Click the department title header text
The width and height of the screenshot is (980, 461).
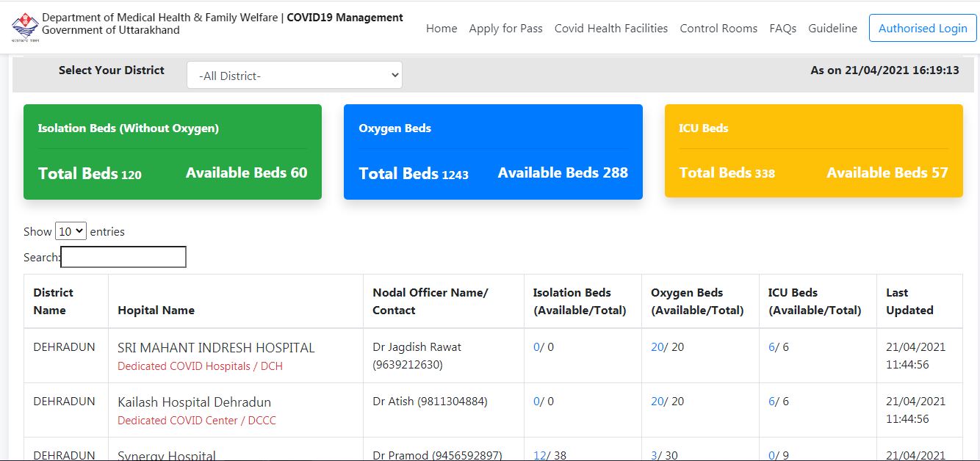coord(223,23)
